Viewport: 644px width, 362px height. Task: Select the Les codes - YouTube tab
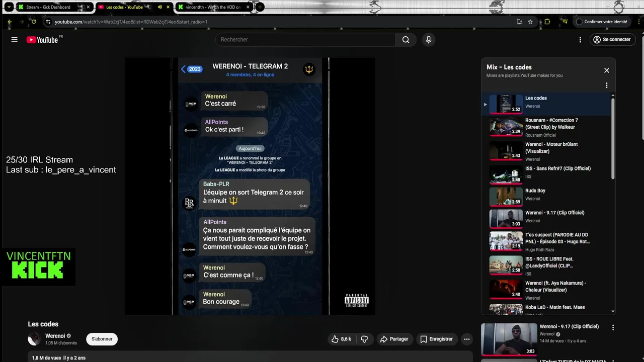(x=134, y=7)
